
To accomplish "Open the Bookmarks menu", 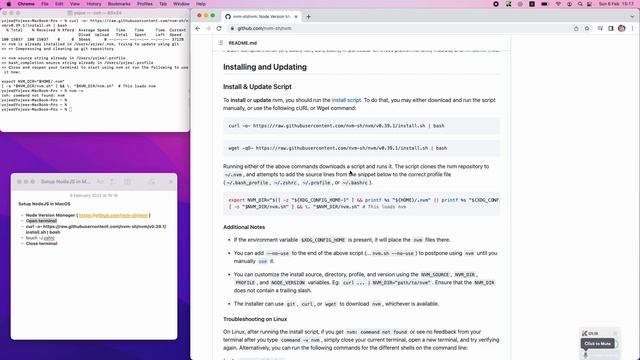I will [x=119, y=4].
